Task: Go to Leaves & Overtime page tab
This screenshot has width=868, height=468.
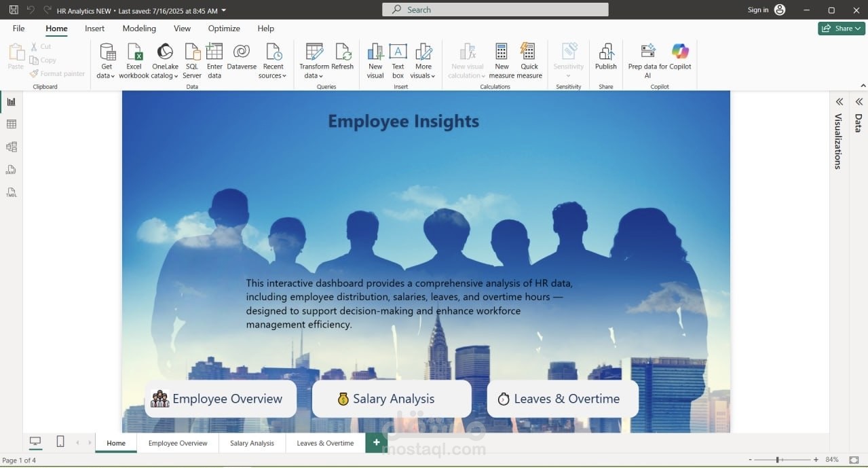Action: pos(325,443)
